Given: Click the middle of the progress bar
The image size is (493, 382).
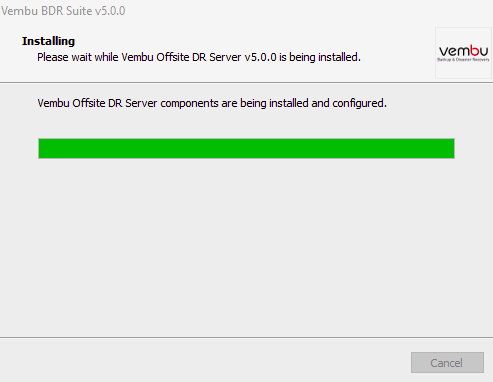Looking at the screenshot, I should (x=246, y=148).
